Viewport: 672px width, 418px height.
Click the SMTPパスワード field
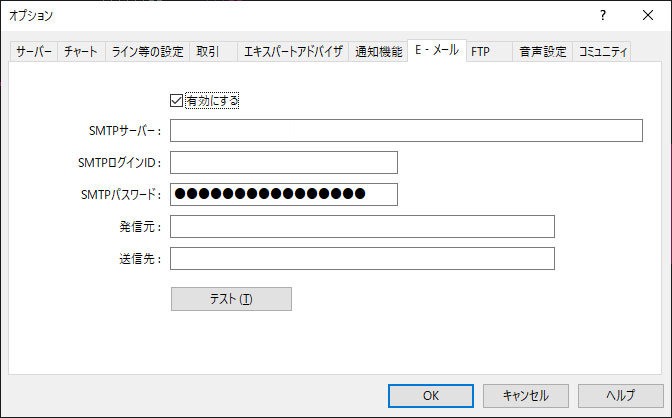pyautogui.click(x=284, y=194)
